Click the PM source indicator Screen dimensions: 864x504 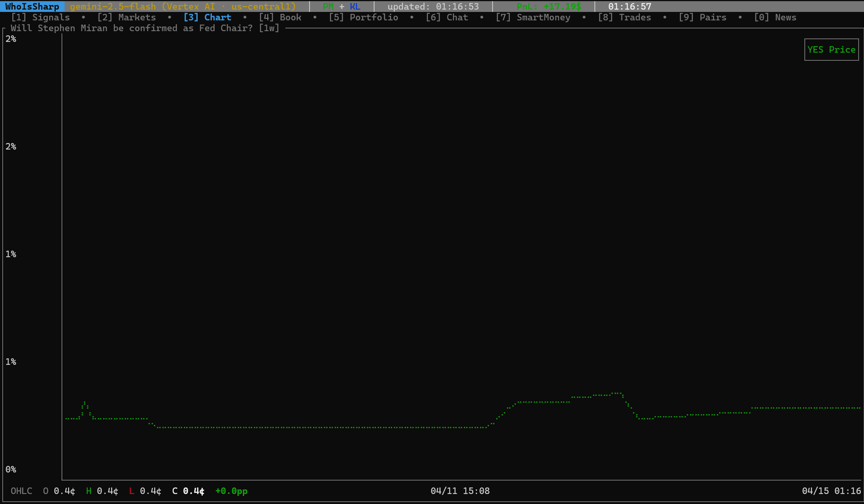pyautogui.click(x=328, y=7)
